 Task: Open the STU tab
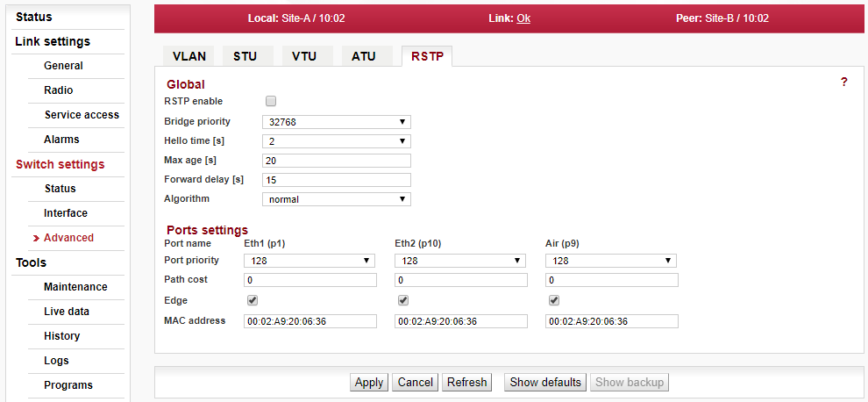(x=245, y=56)
